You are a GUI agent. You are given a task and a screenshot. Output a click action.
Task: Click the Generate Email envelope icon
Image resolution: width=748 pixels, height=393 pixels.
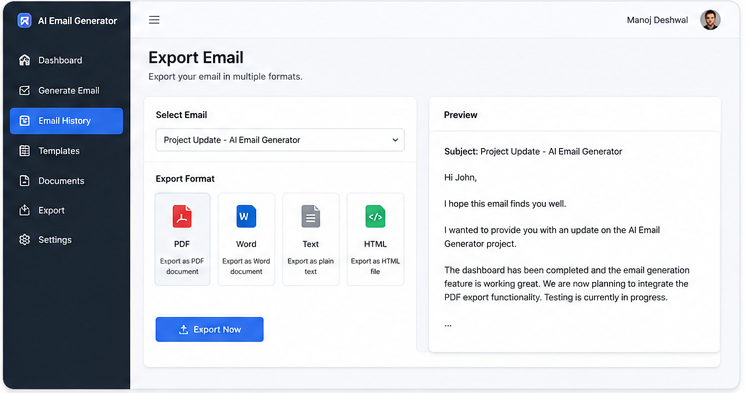click(x=24, y=90)
